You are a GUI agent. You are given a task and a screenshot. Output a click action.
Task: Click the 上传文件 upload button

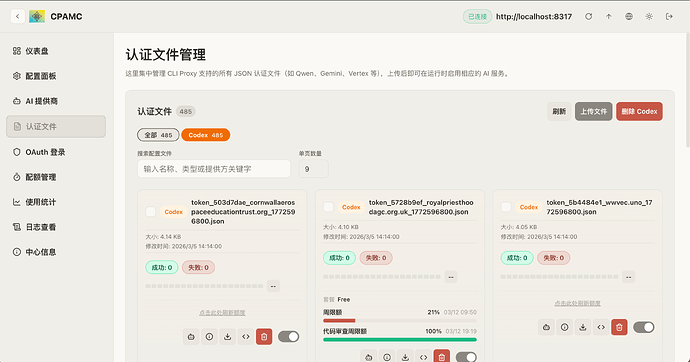tap(593, 112)
